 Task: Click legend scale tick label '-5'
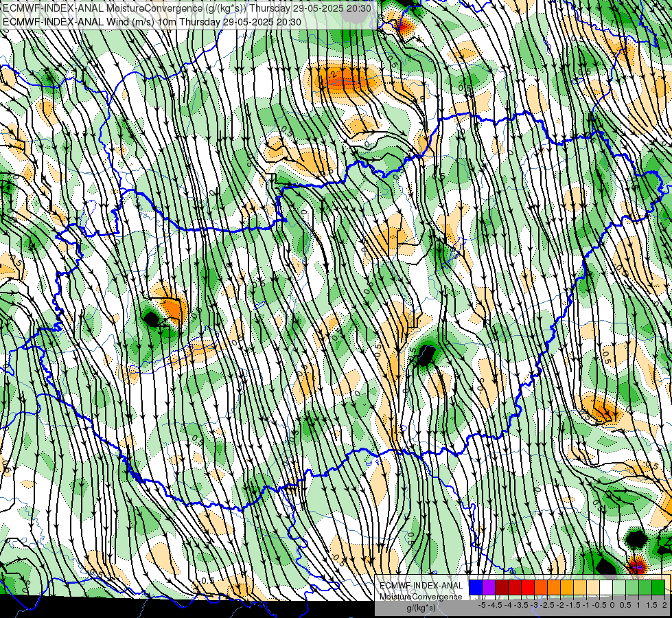click(x=482, y=605)
